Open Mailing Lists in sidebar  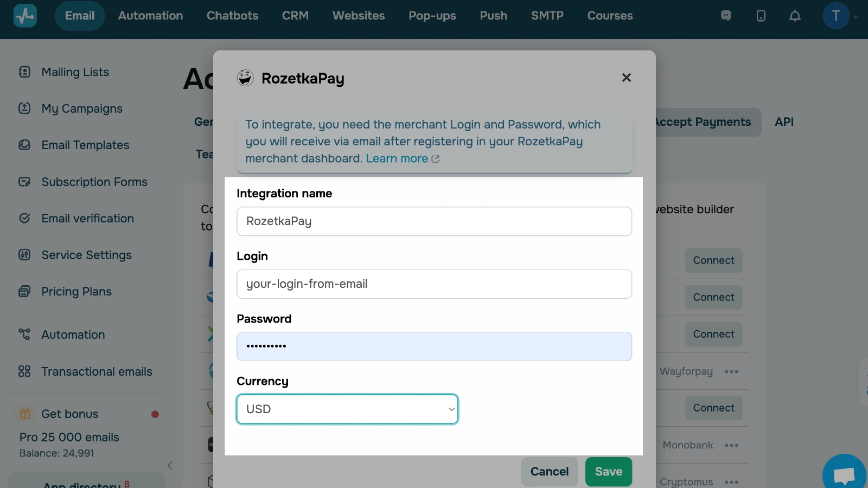click(75, 72)
